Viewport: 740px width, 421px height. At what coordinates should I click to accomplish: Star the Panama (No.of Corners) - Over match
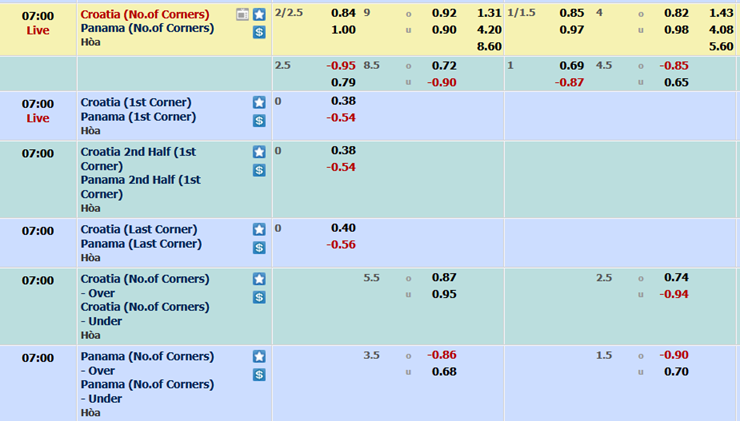tap(259, 356)
